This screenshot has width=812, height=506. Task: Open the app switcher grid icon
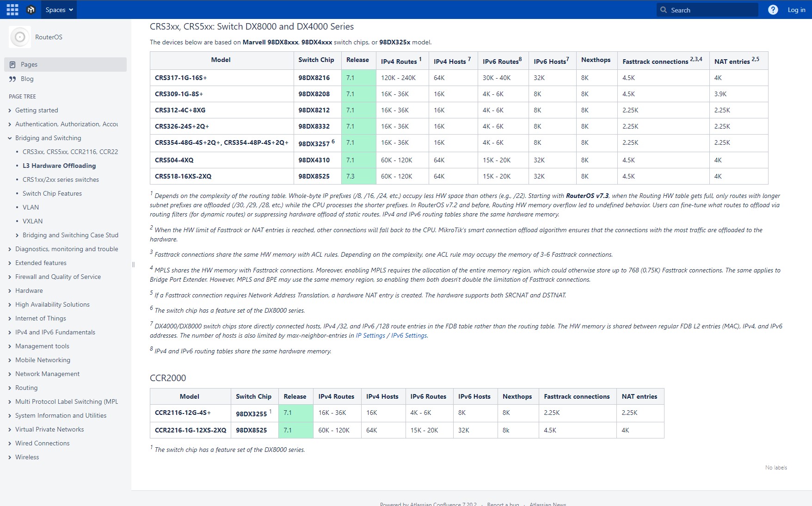[x=12, y=10]
